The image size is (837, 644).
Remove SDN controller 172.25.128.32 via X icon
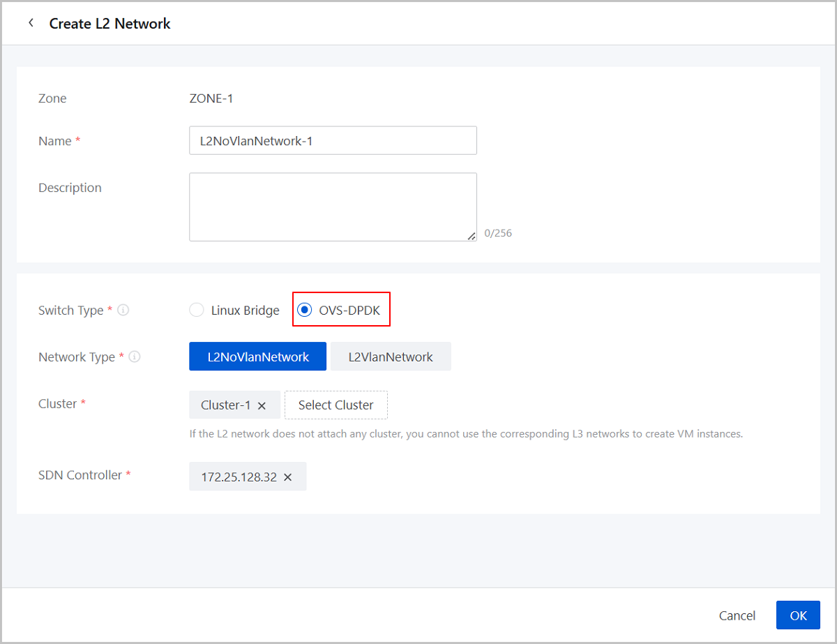pos(287,477)
